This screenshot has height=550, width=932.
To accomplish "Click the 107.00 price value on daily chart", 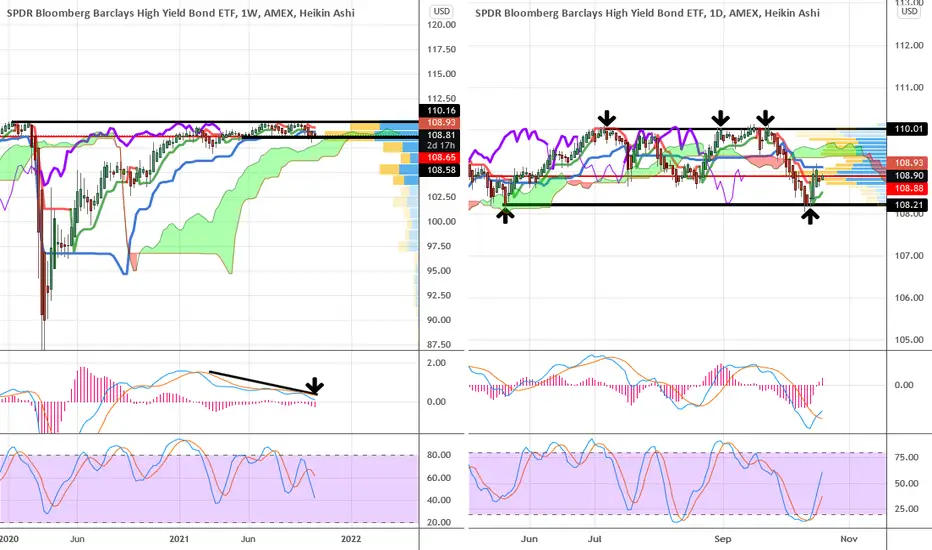I will pos(909,256).
